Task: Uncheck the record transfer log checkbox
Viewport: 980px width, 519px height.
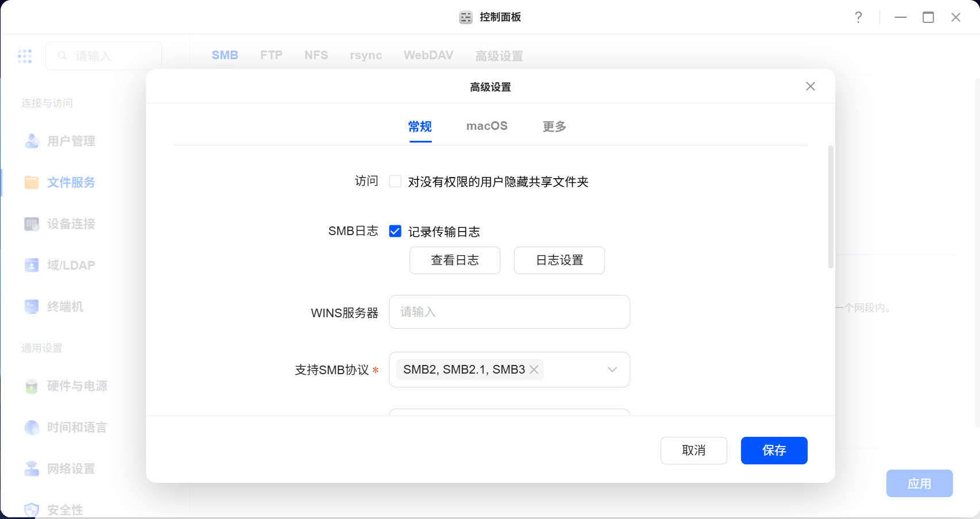Action: click(x=395, y=231)
